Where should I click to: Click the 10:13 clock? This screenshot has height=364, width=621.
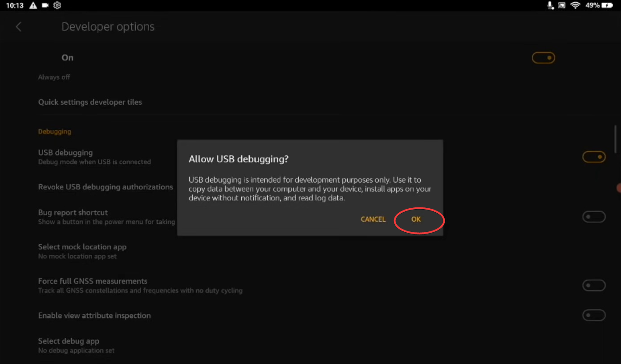(15, 5)
